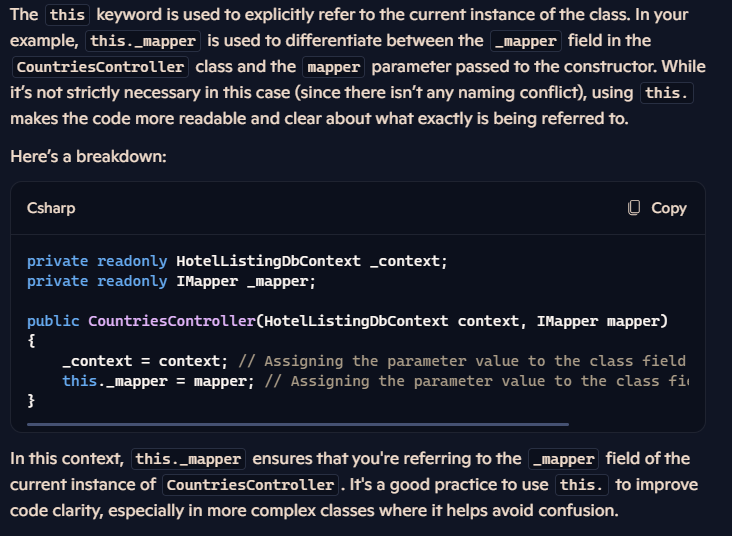Click the purple CountriesController constructor name
The width and height of the screenshot is (732, 536).
(x=172, y=321)
